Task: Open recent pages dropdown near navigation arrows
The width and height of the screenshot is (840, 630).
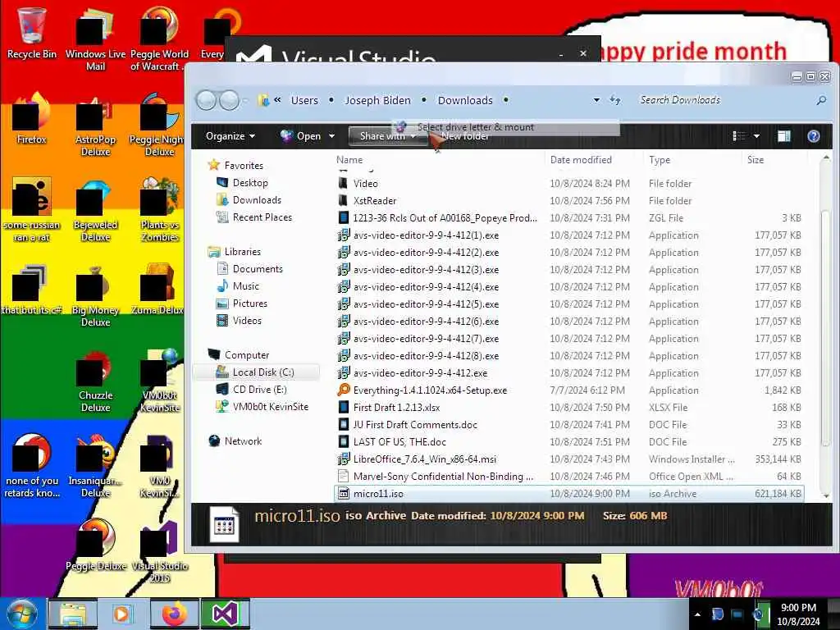Action: point(245,100)
